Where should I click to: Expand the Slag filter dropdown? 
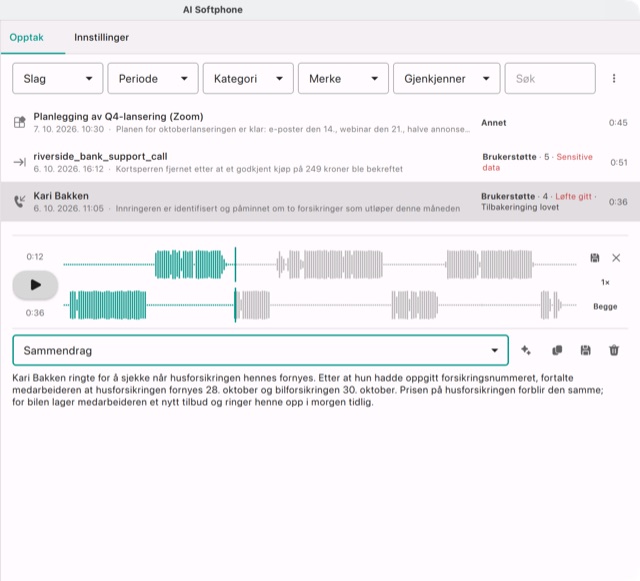point(58,78)
